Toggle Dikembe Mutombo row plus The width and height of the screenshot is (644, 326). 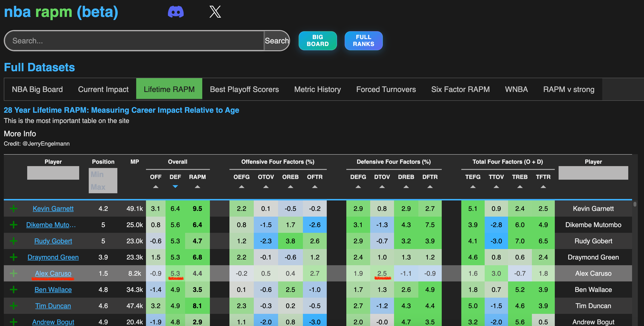click(14, 224)
